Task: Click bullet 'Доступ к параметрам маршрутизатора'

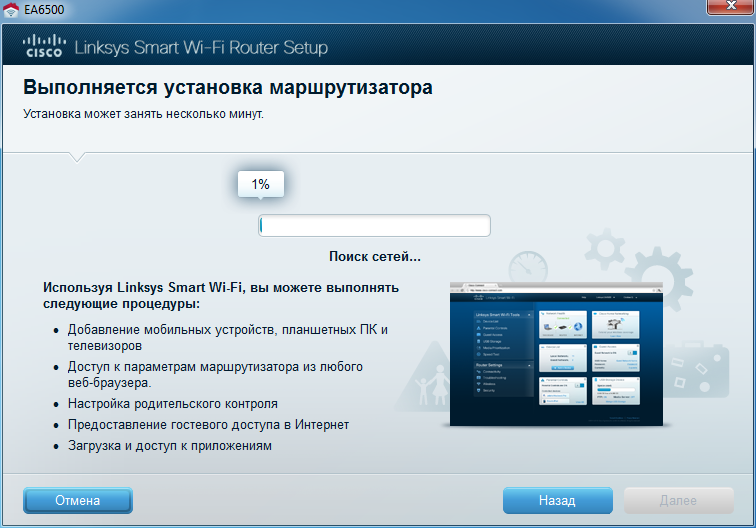Action: pyautogui.click(x=215, y=375)
